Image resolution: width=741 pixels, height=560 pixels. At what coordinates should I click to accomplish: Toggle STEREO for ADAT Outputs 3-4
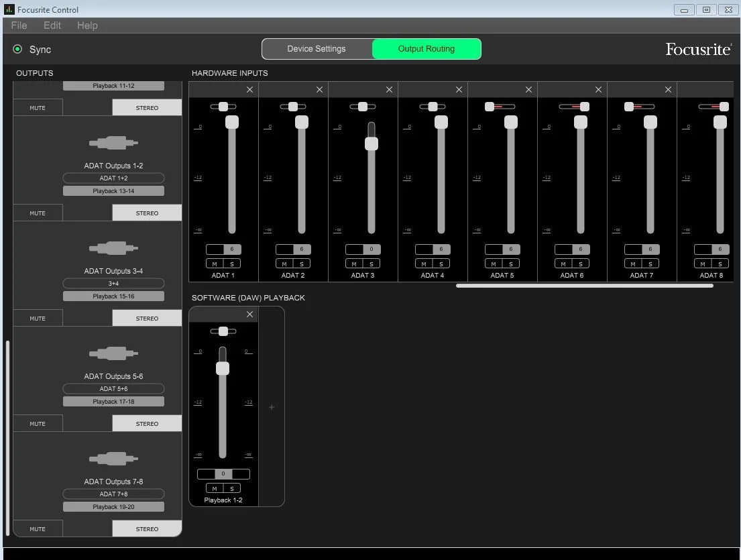coord(147,318)
